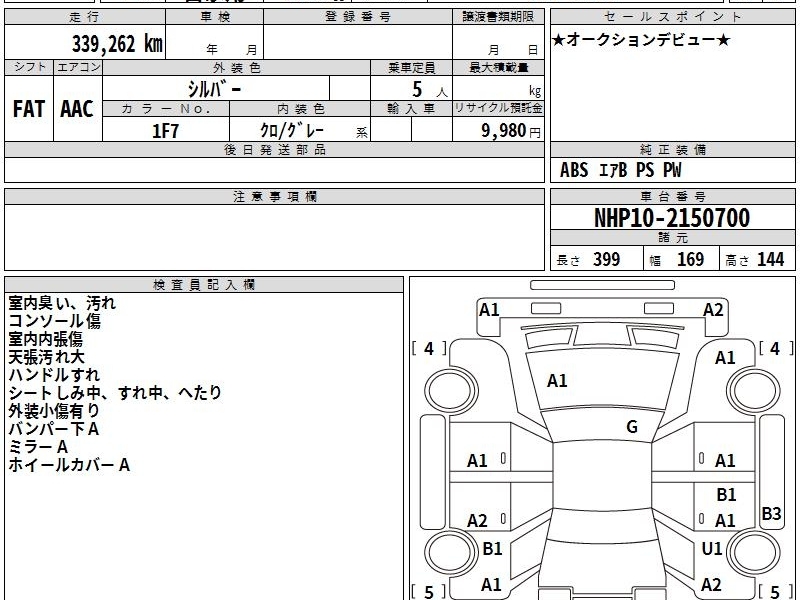Screen dimensions: 800x600
Task: Click the シフト header cell
Action: click(x=29, y=67)
